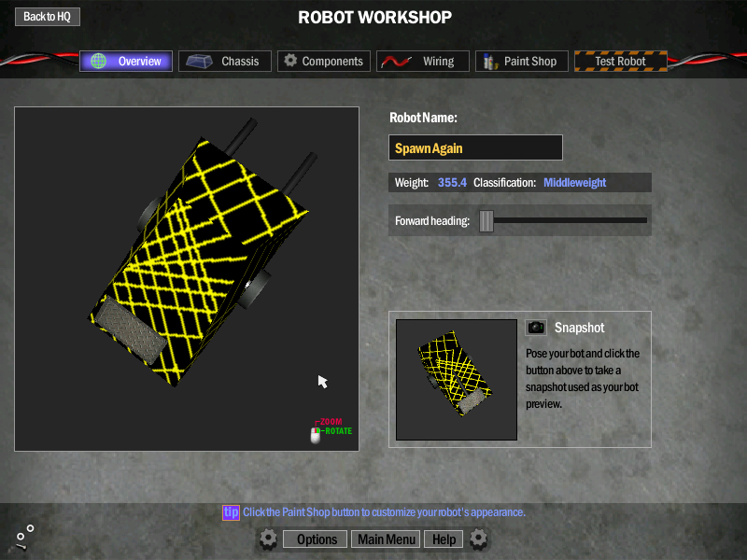This screenshot has width=747, height=560.
Task: Click the gear icon left of Options
Action: [x=268, y=539]
